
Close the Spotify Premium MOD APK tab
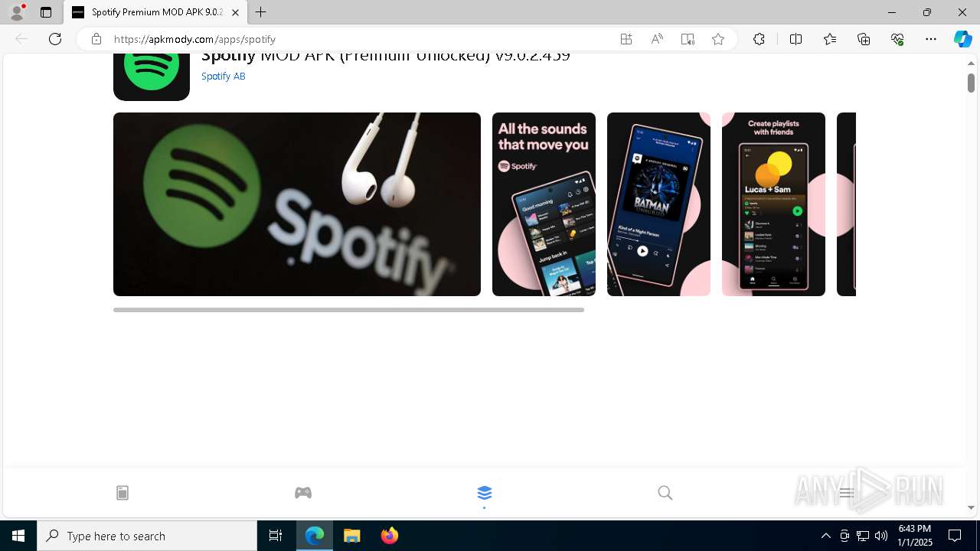(x=235, y=12)
